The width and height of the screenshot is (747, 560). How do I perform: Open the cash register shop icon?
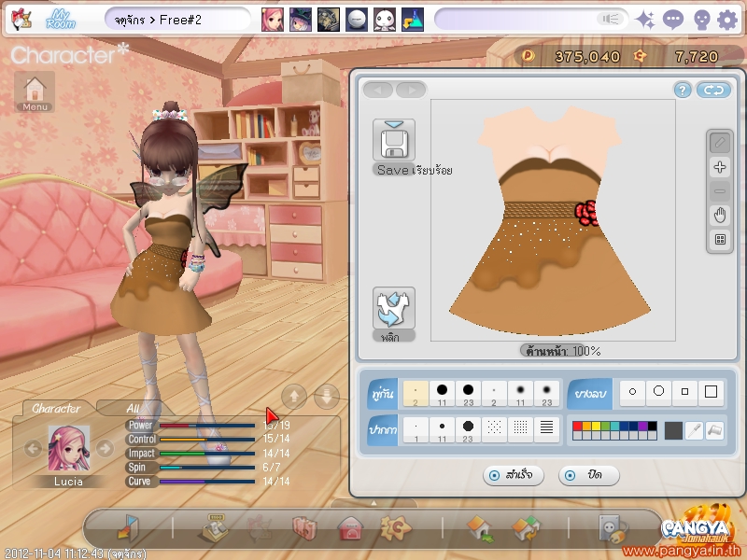coord(215,528)
